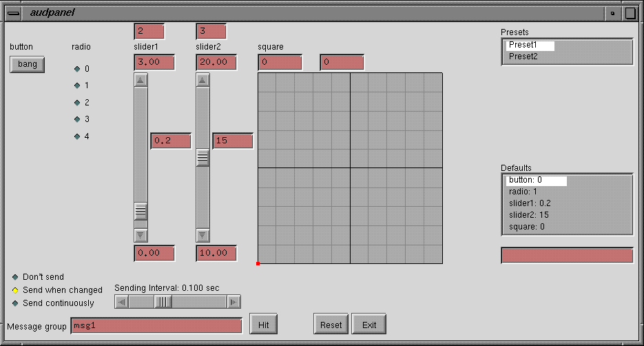Click slider2 down arrow button

click(202, 235)
